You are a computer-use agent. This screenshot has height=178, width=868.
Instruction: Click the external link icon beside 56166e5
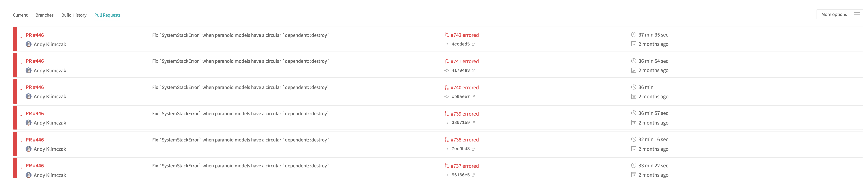474,175
